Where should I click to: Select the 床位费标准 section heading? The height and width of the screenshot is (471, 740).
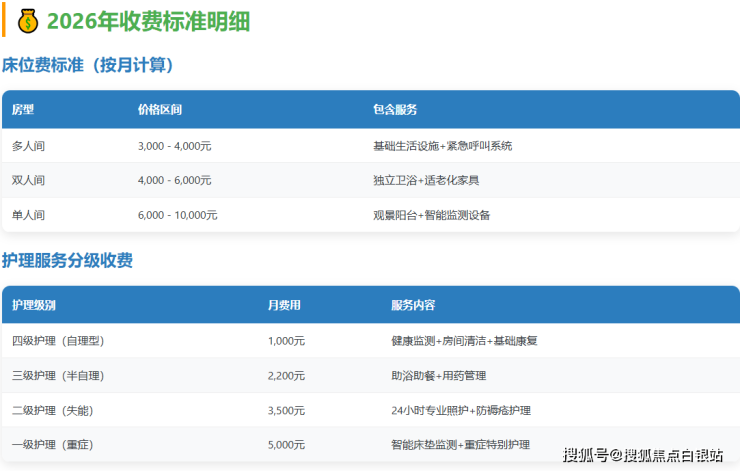pos(88,65)
